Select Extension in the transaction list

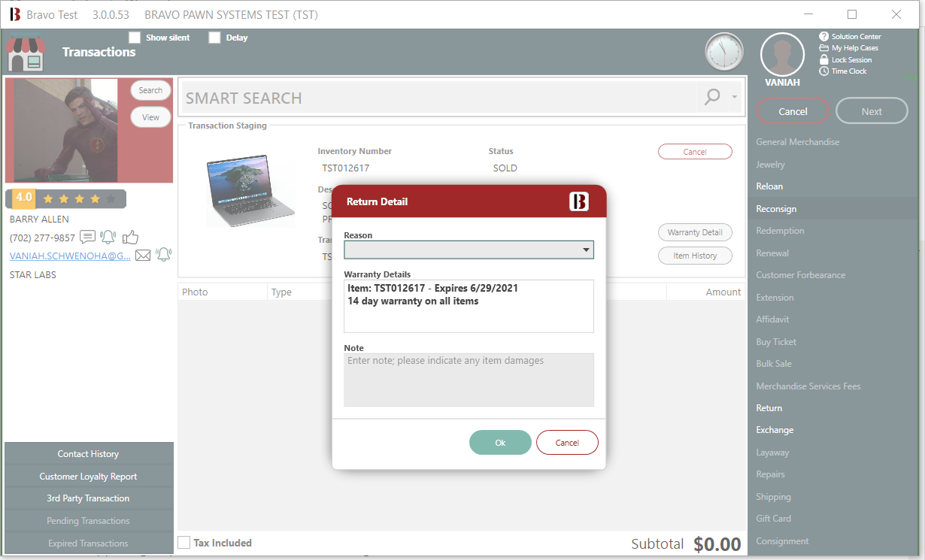[775, 298]
